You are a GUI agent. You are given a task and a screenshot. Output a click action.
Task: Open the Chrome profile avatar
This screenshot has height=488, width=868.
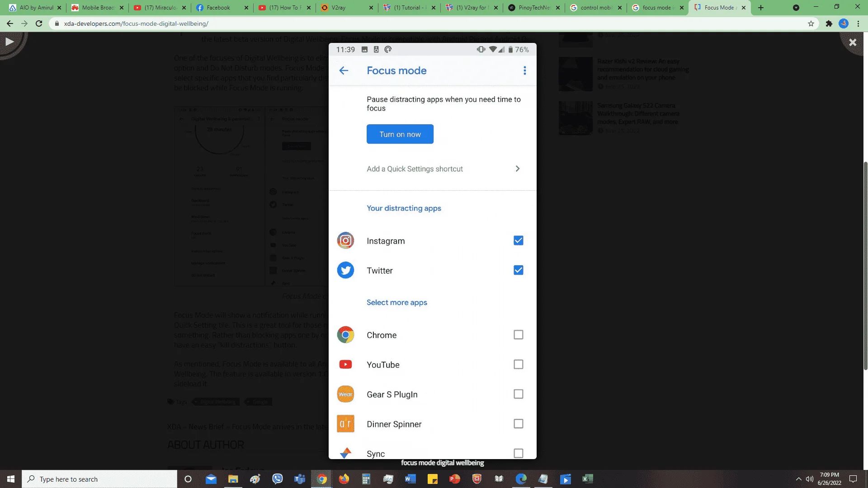(844, 23)
